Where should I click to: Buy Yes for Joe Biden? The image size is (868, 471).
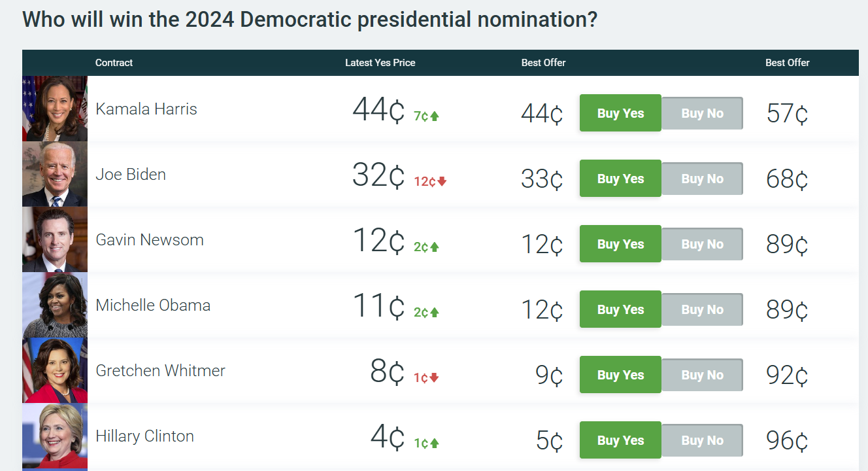(x=620, y=179)
